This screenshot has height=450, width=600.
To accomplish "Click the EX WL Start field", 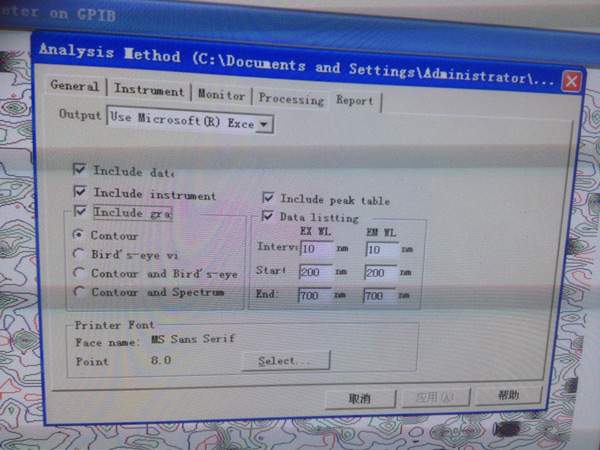I will pyautogui.click(x=316, y=272).
